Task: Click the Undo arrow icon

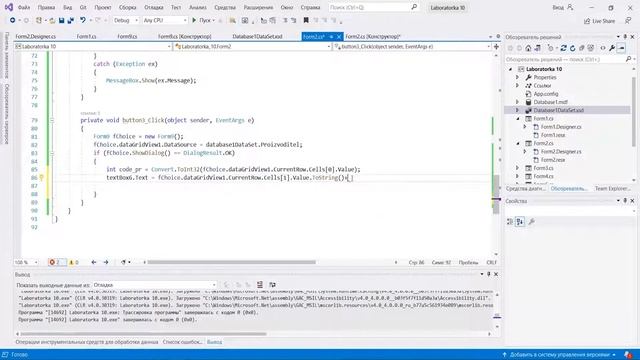Action: click(83, 20)
